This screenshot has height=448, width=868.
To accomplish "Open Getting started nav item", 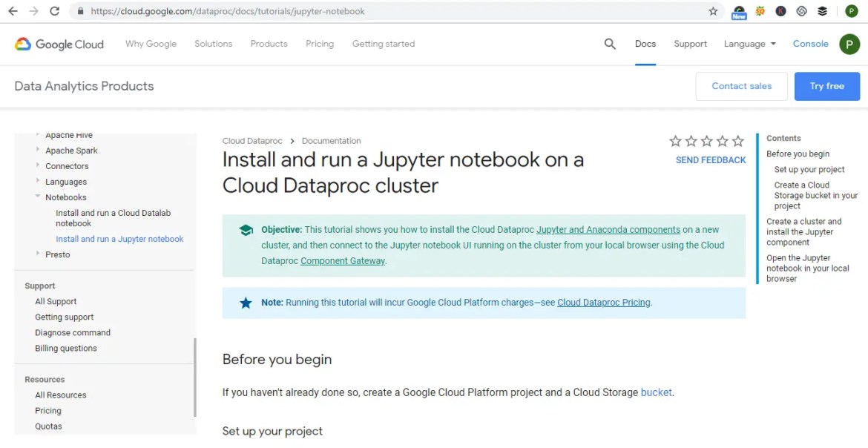I will [383, 44].
